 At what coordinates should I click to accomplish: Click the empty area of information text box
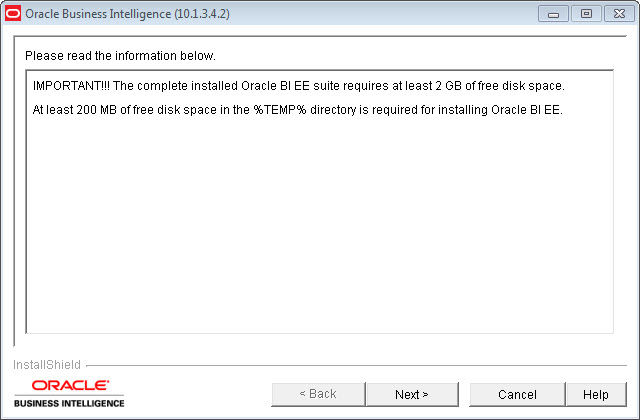pos(320,224)
